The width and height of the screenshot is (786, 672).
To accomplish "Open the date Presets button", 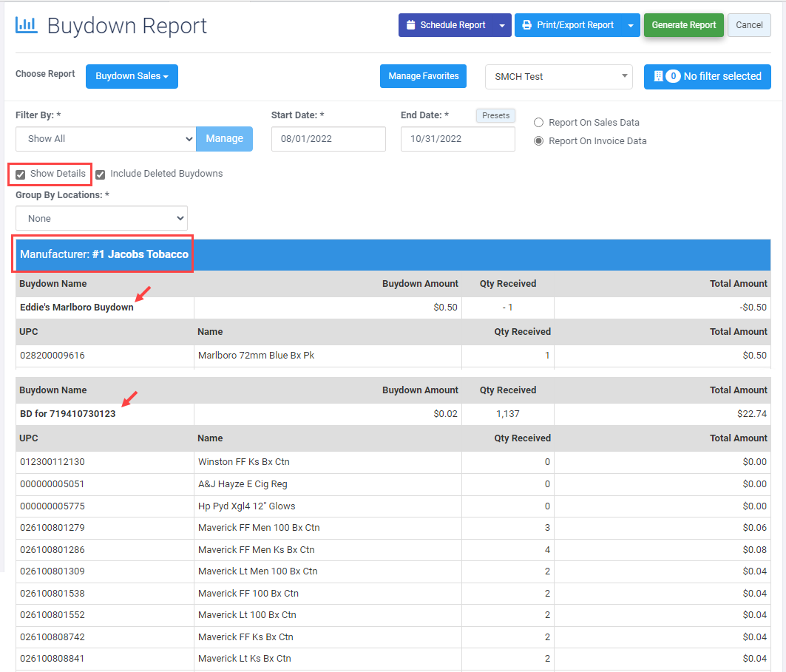I will point(495,115).
